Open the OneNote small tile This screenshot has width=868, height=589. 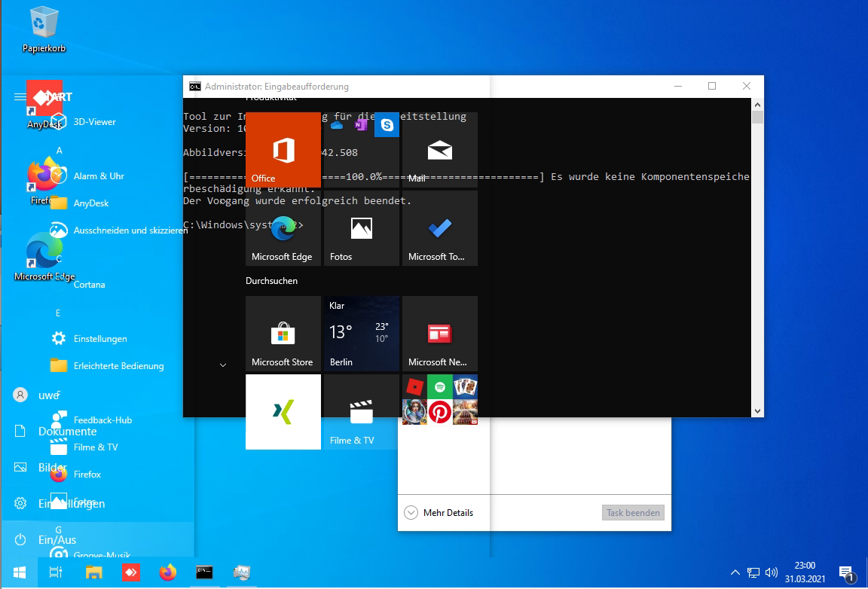click(x=362, y=124)
